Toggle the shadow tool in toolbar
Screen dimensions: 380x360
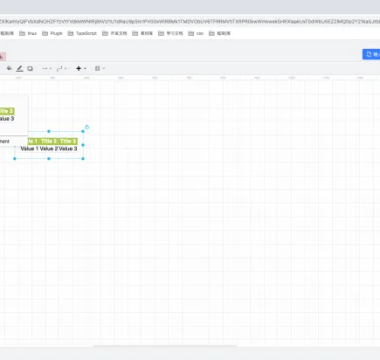pyautogui.click(x=30, y=68)
